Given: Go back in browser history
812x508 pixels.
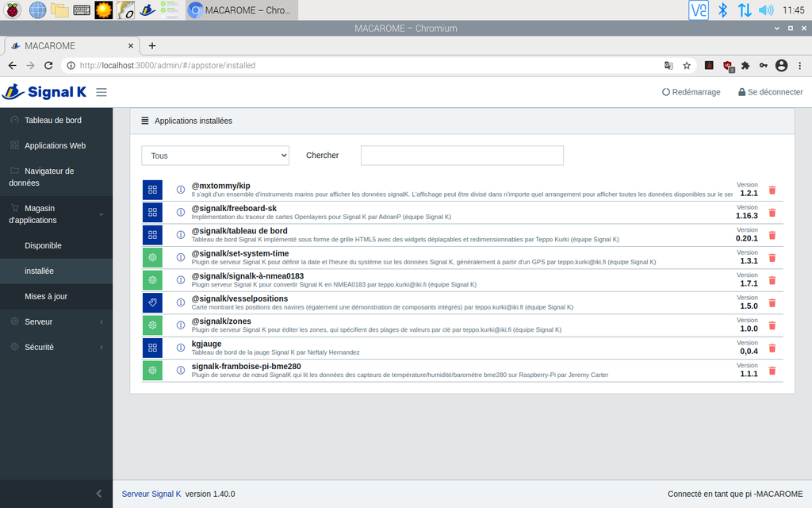Looking at the screenshot, I should pos(13,65).
